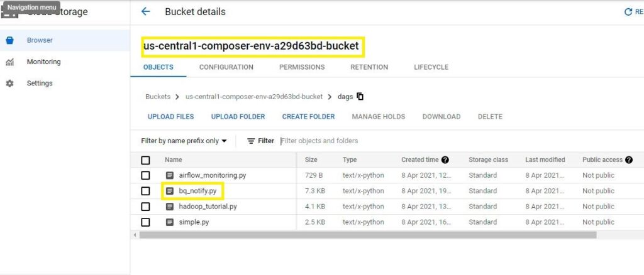Open the bq_notify.py file link

click(x=197, y=191)
